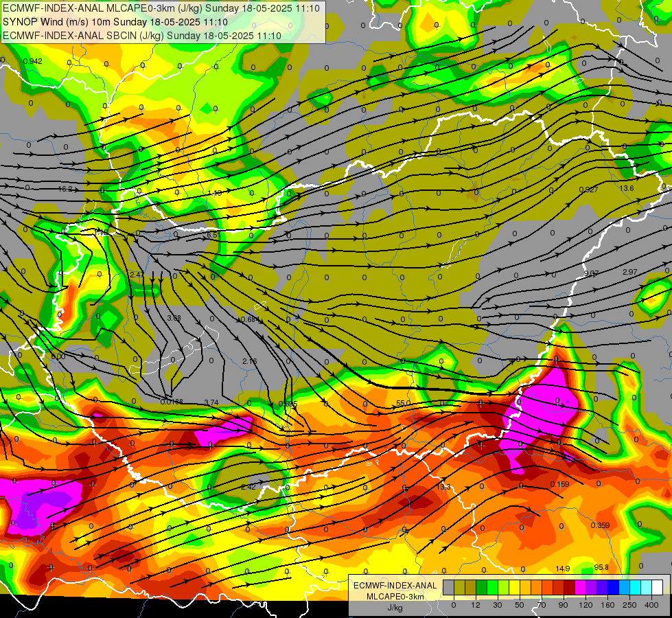The height and width of the screenshot is (618, 672).
Task: Click the map value '13.3'
Action: (443, 487)
